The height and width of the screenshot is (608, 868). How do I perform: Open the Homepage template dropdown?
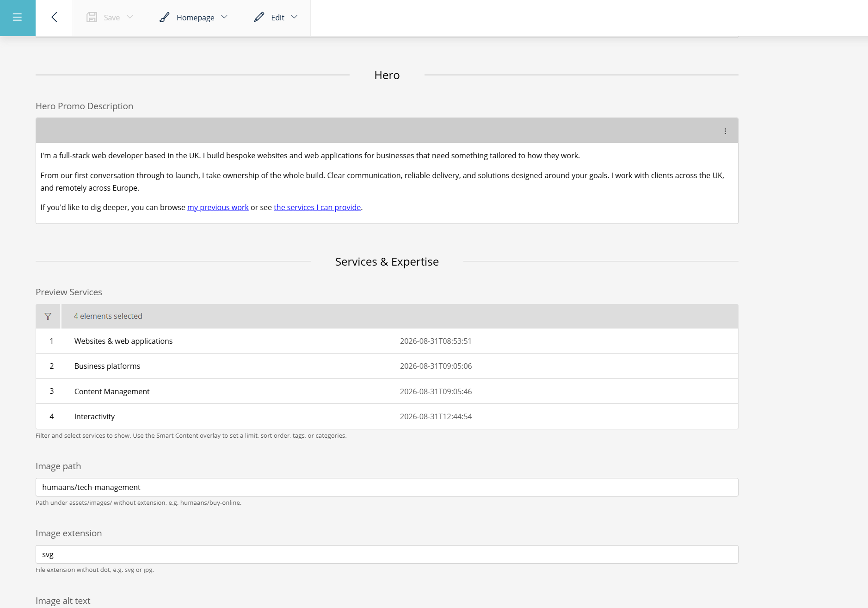[x=224, y=17]
